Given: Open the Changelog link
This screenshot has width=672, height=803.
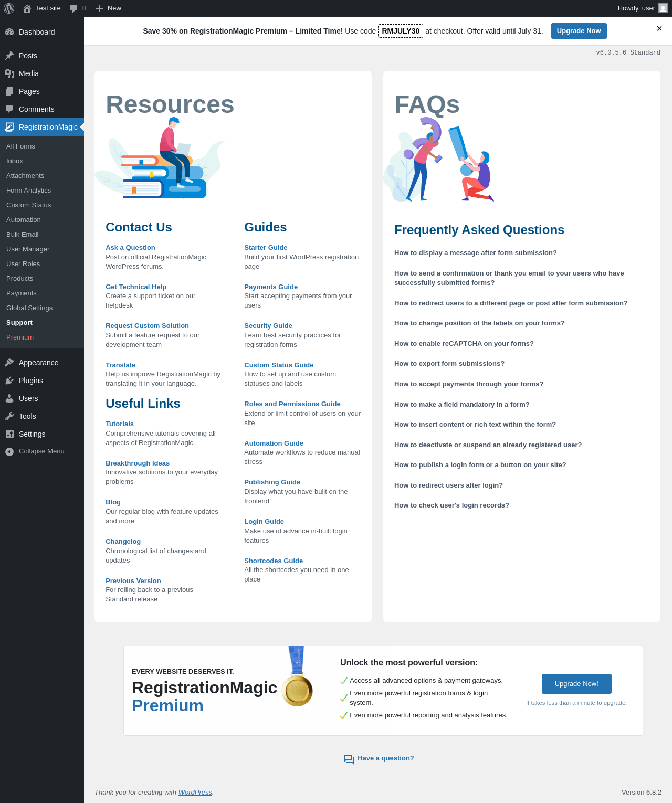Looking at the screenshot, I should pyautogui.click(x=123, y=542).
